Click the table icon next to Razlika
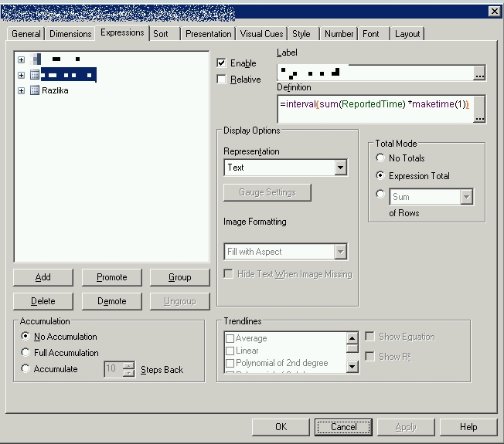The height and width of the screenshot is (444, 504). (34, 90)
